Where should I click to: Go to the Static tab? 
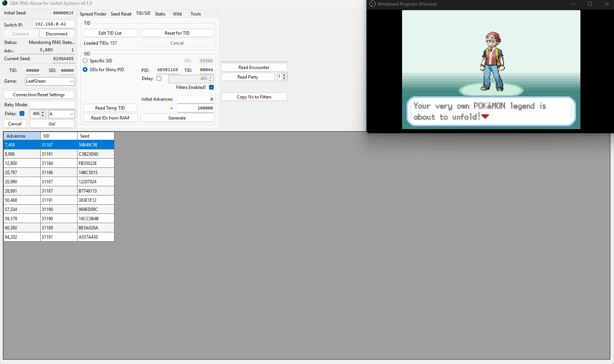pyautogui.click(x=161, y=14)
